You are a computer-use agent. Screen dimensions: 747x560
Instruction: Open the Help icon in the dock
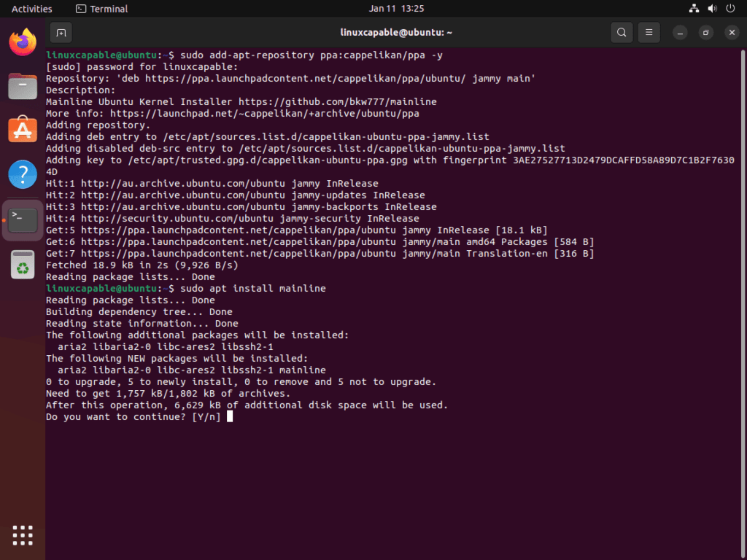(22, 174)
